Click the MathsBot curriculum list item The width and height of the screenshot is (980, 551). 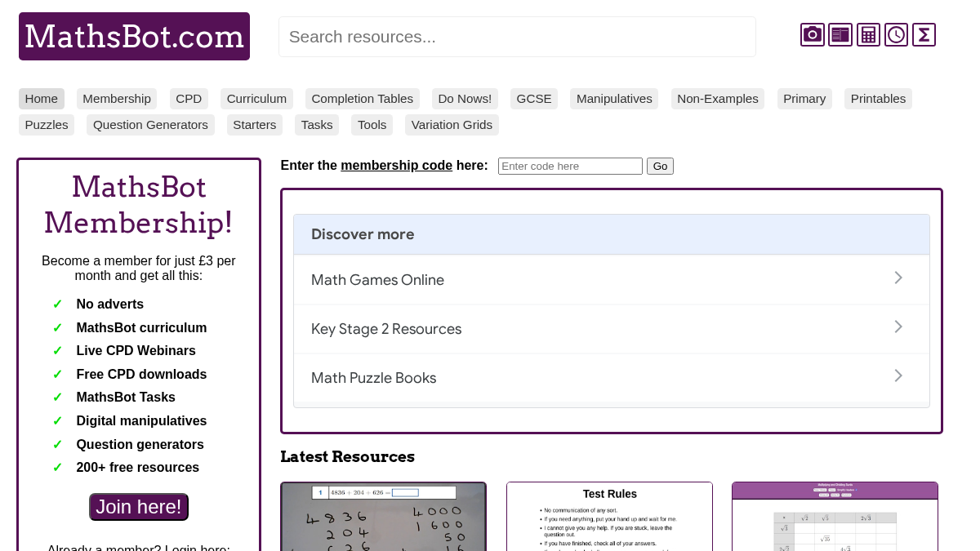coord(141,328)
